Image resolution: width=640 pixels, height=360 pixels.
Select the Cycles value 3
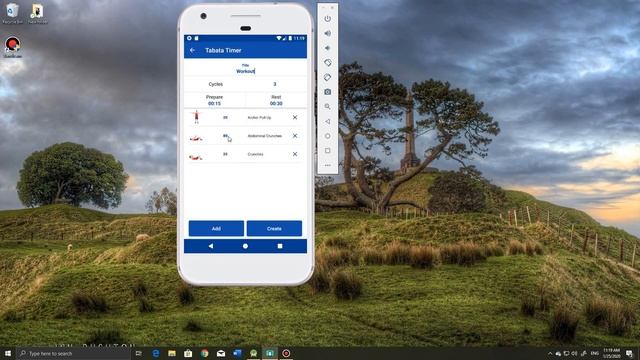tap(275, 84)
